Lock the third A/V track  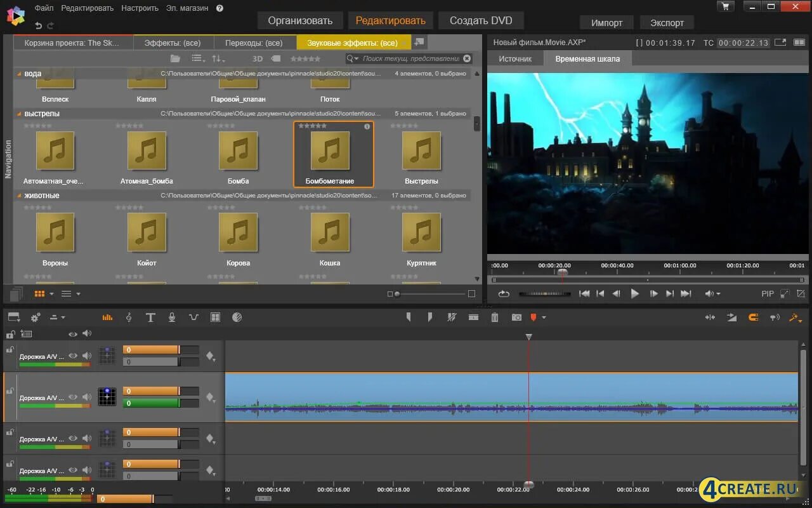click(10, 432)
